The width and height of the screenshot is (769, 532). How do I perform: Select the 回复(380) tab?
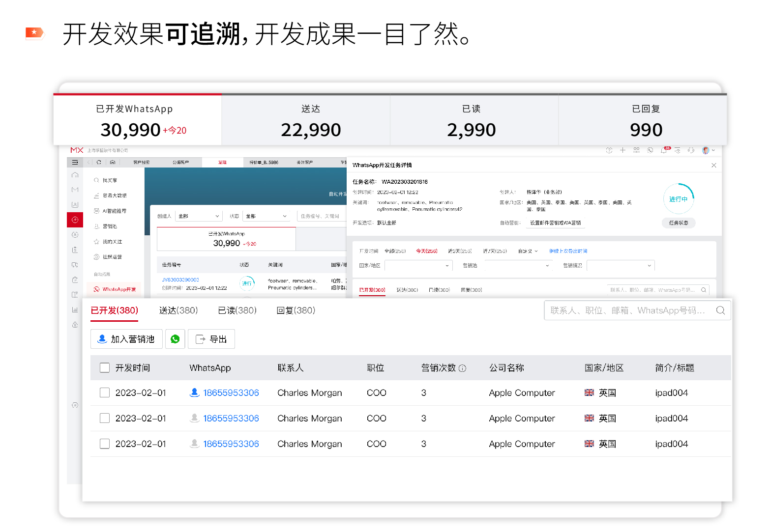click(296, 310)
